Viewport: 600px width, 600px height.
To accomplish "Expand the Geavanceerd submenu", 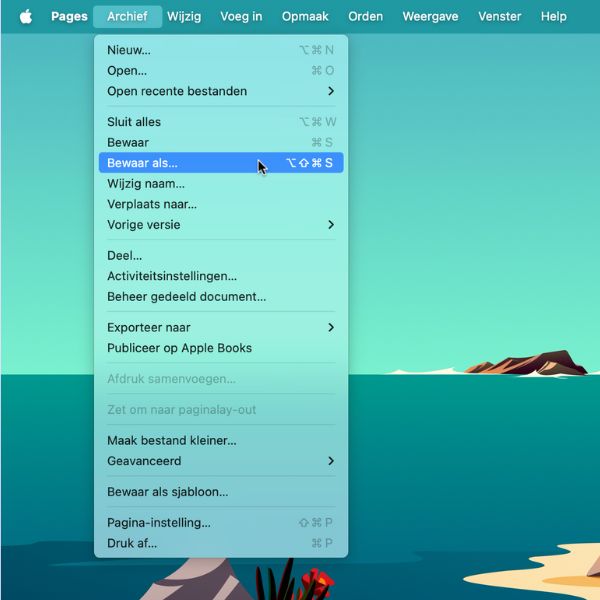I will (x=221, y=461).
